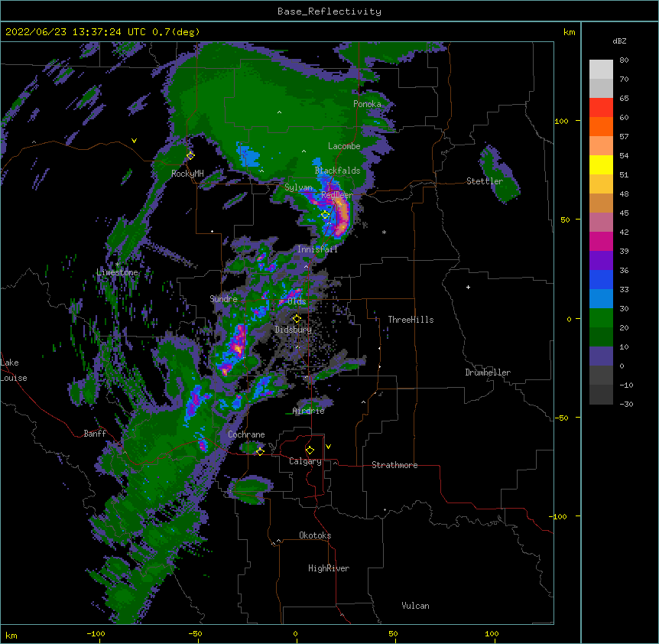Click the -30 value in dBZ legend

coord(626,405)
